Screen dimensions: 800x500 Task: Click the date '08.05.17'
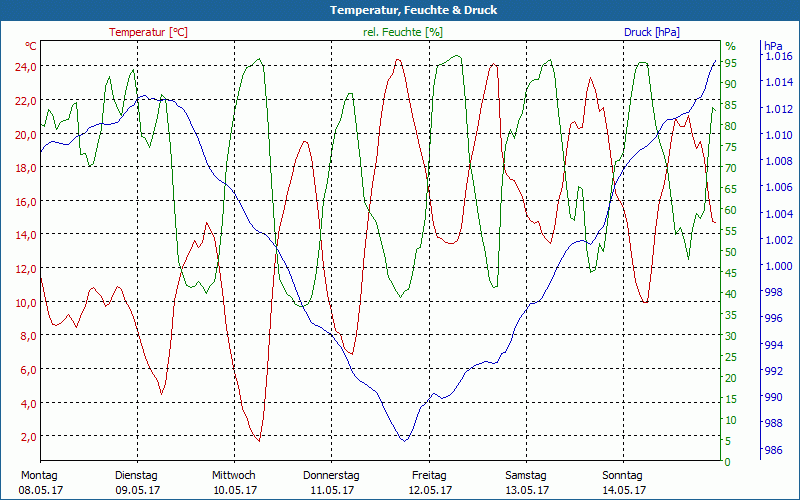coord(41,490)
